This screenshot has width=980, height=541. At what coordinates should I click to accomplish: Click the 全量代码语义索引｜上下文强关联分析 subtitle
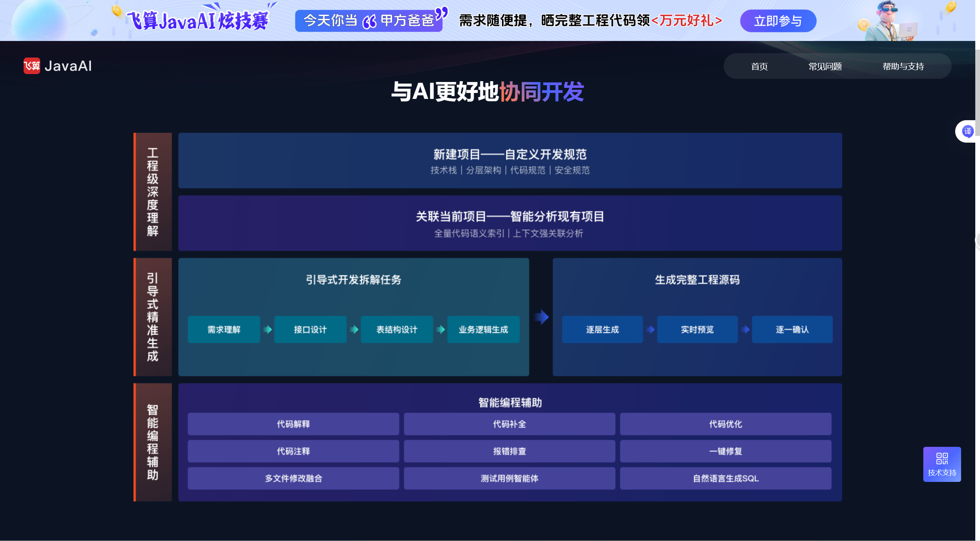[509, 233]
